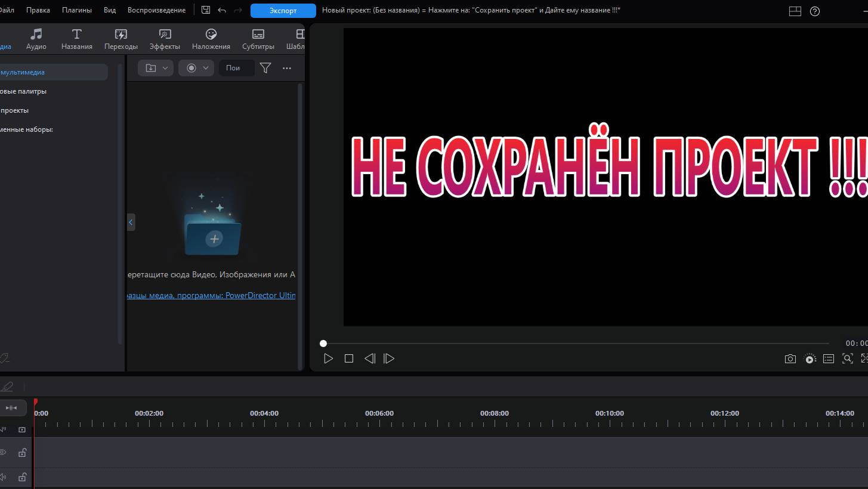
Task: Collapse the media panel with left chevron
Action: [x=131, y=222]
